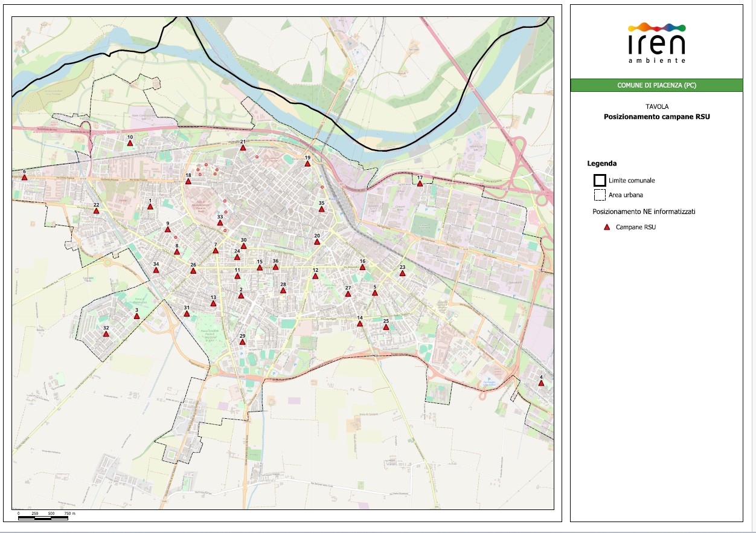
Task: Click the RSU bell marker 32
Action: [106, 334]
